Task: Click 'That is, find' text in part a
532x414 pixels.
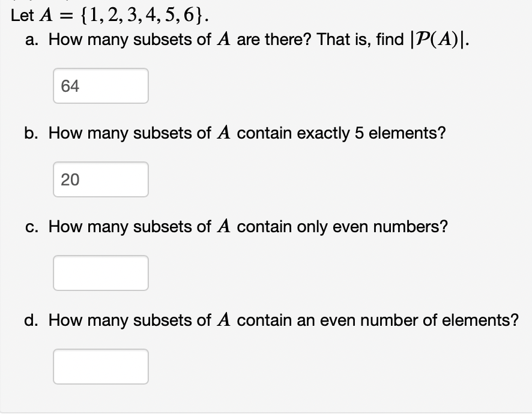Action: (x=360, y=40)
